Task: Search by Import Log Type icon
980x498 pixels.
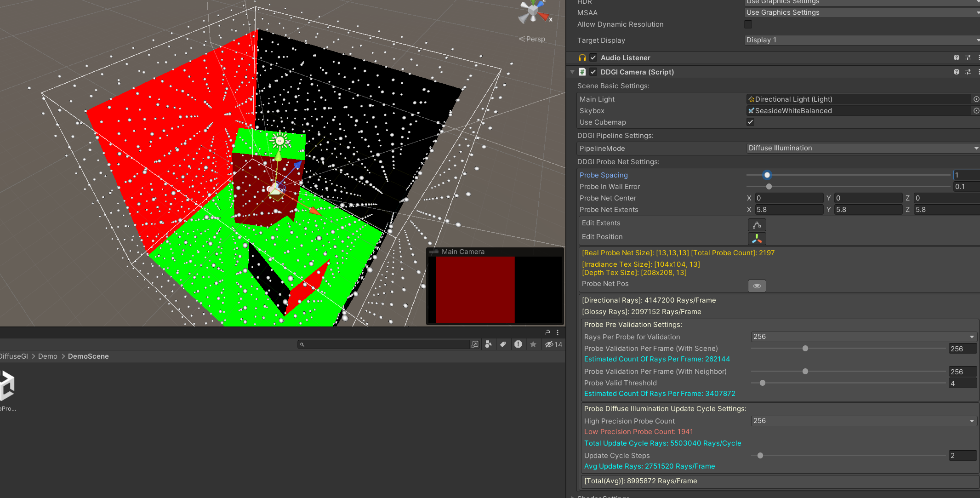Action: [x=518, y=344]
